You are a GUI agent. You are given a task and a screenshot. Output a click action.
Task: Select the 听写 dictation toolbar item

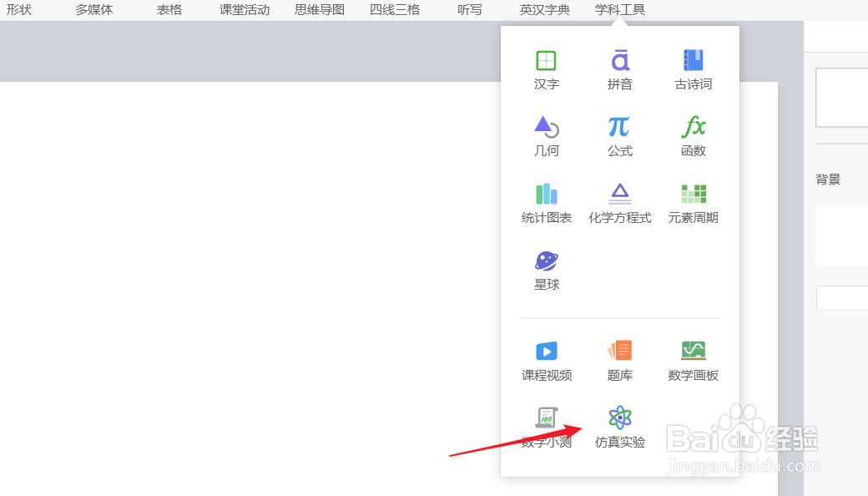[469, 9]
